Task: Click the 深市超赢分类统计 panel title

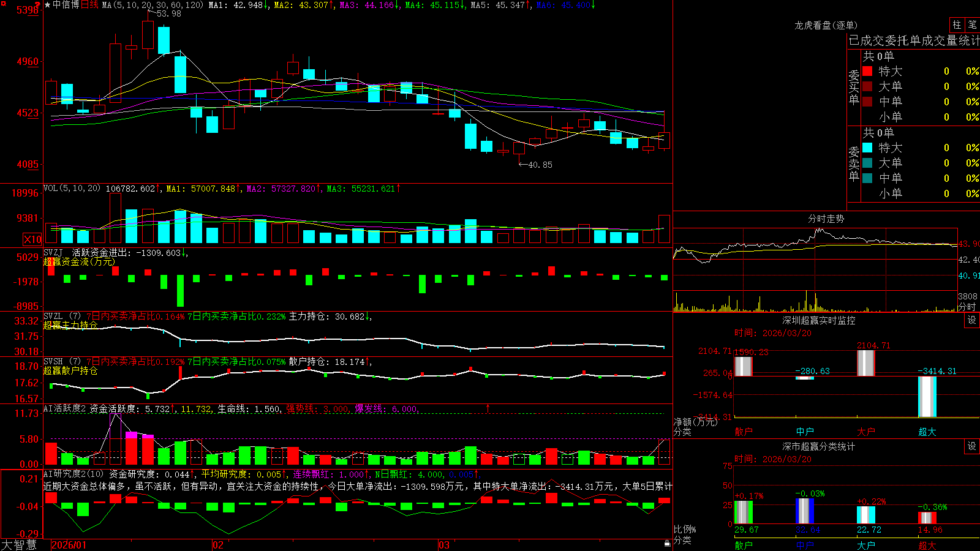Action: pyautogui.click(x=819, y=446)
